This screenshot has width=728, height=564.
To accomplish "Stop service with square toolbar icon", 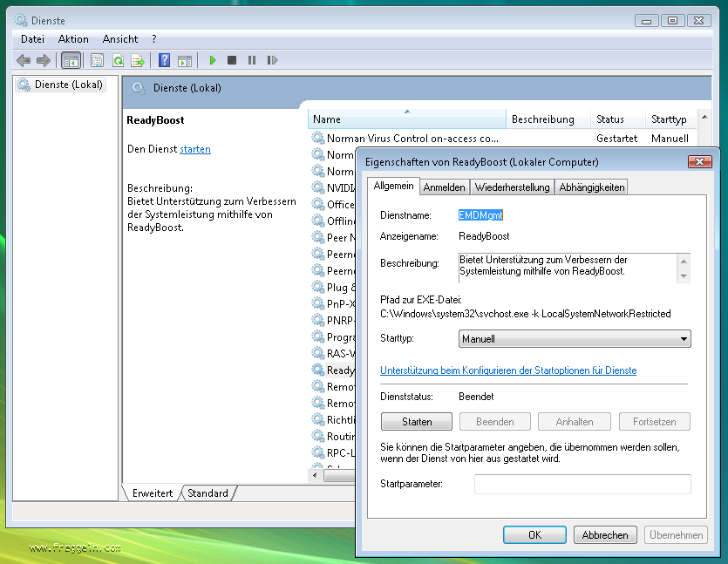I will [232, 60].
